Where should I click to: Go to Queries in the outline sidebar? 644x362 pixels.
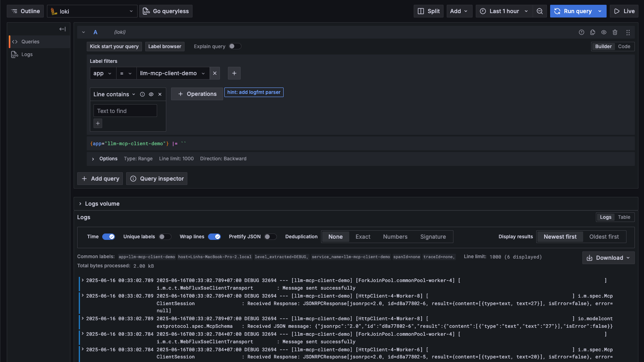click(x=39, y=42)
